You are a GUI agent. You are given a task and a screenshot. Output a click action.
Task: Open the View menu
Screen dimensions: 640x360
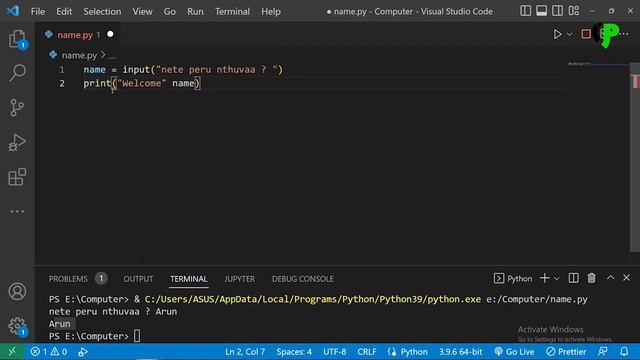(142, 11)
